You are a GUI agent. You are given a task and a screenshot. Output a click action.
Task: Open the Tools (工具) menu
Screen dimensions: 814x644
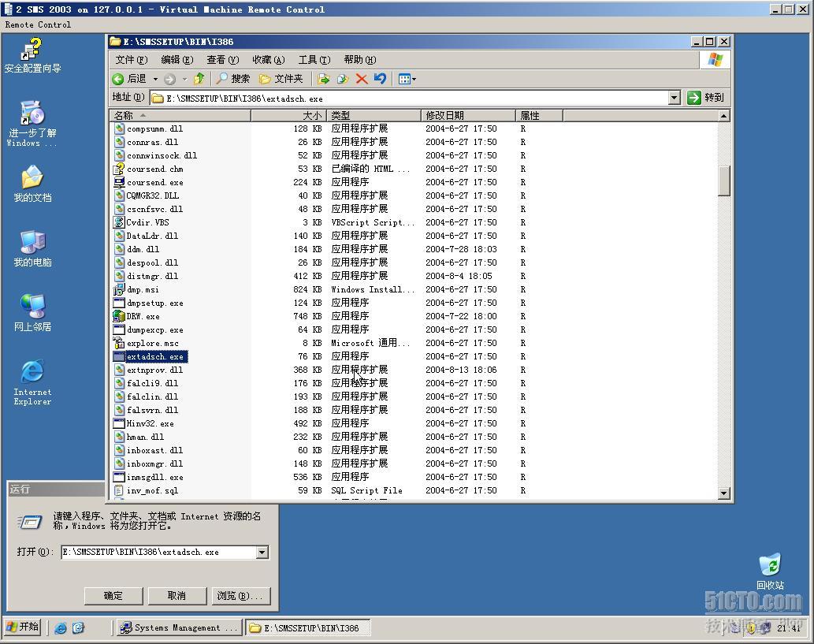click(x=314, y=60)
